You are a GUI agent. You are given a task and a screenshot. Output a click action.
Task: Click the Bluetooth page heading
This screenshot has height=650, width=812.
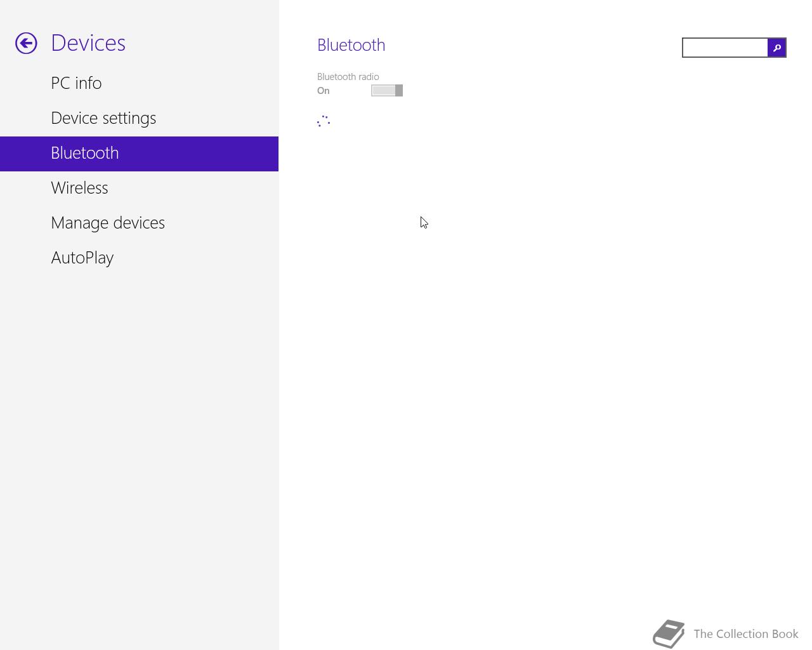[351, 45]
